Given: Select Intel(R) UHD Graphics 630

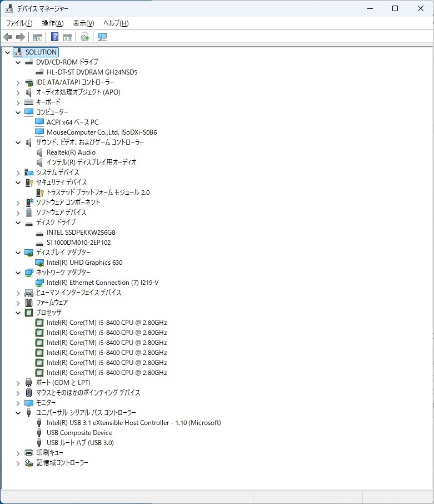Looking at the screenshot, I should [x=84, y=263].
